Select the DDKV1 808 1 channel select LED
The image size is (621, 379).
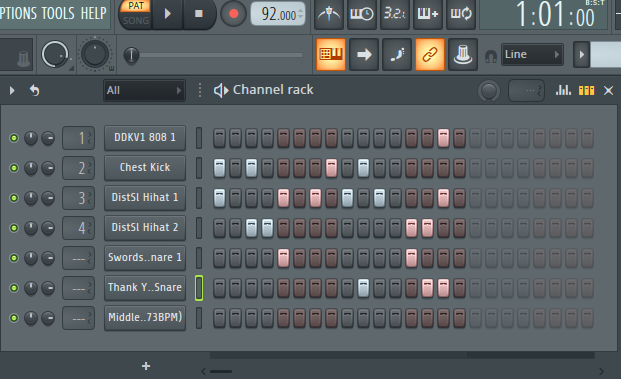point(199,138)
